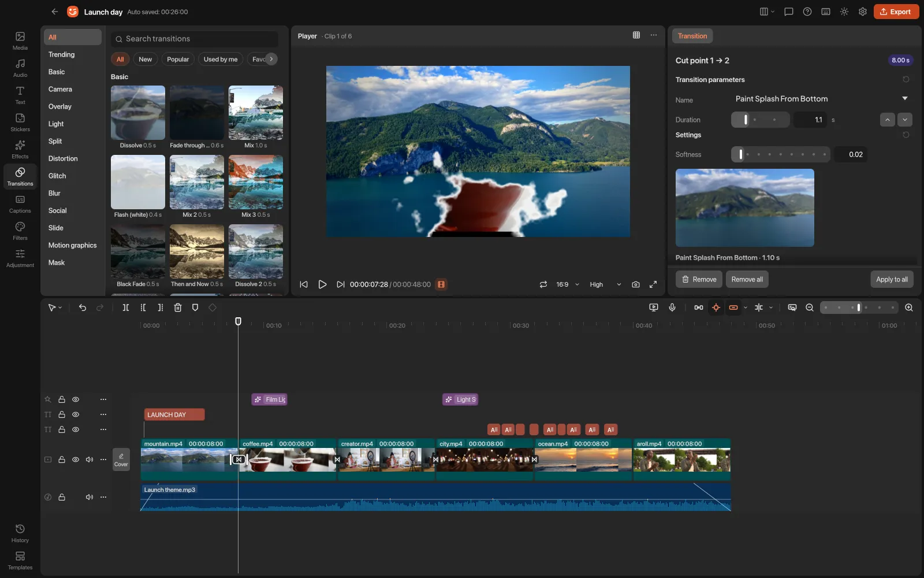Select the Captions tool in sidebar
This screenshot has width=924, height=578.
[x=20, y=203]
